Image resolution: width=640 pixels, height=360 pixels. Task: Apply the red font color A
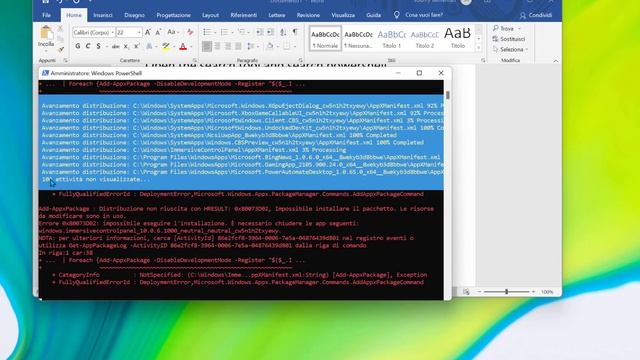tap(183, 47)
